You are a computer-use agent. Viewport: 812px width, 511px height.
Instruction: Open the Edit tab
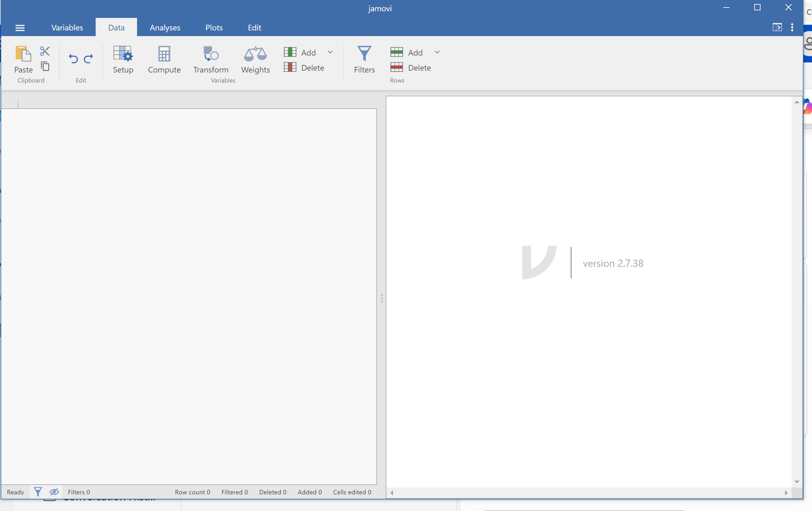(255, 27)
